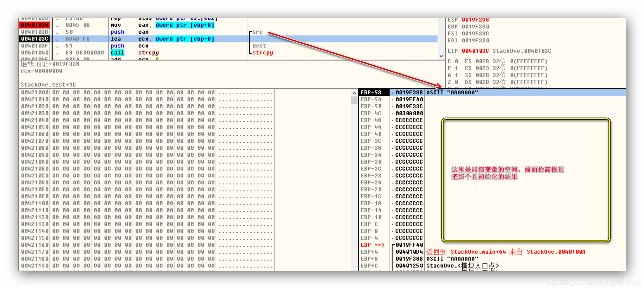644x289 pixels.
Task: Toggle the A flag value
Action: [456, 75]
